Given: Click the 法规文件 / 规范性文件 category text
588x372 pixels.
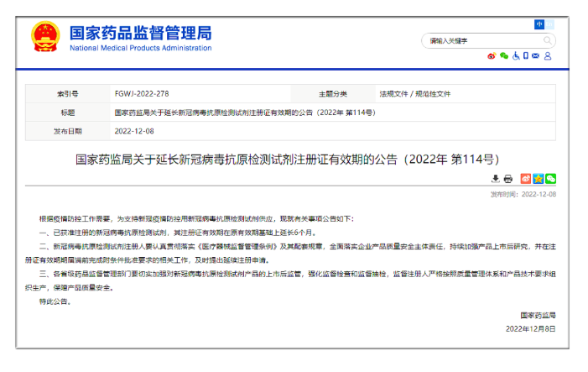Looking at the screenshot, I should [414, 93].
